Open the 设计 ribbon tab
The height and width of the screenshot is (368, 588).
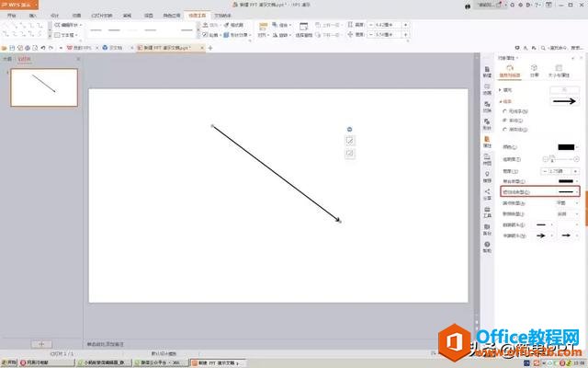point(55,16)
